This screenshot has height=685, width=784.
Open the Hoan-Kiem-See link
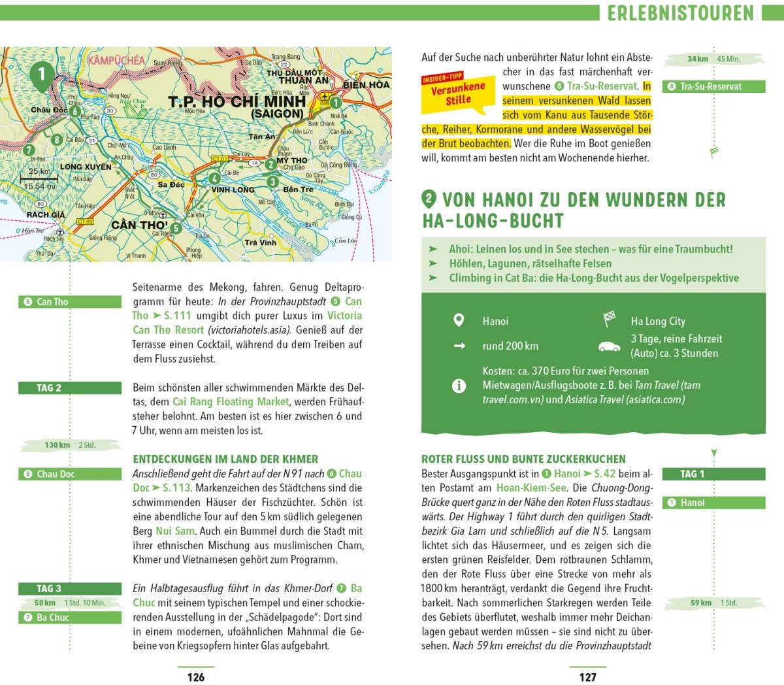tap(531, 488)
